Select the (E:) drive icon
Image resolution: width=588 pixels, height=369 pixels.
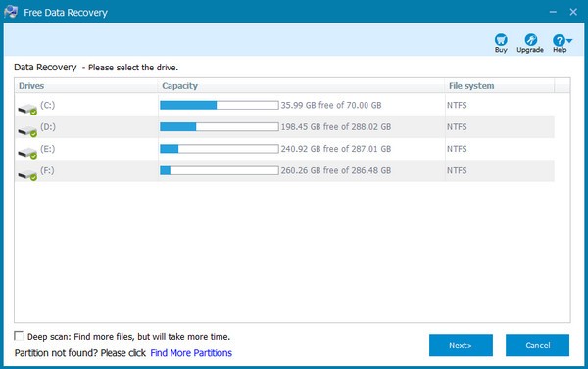click(x=27, y=153)
